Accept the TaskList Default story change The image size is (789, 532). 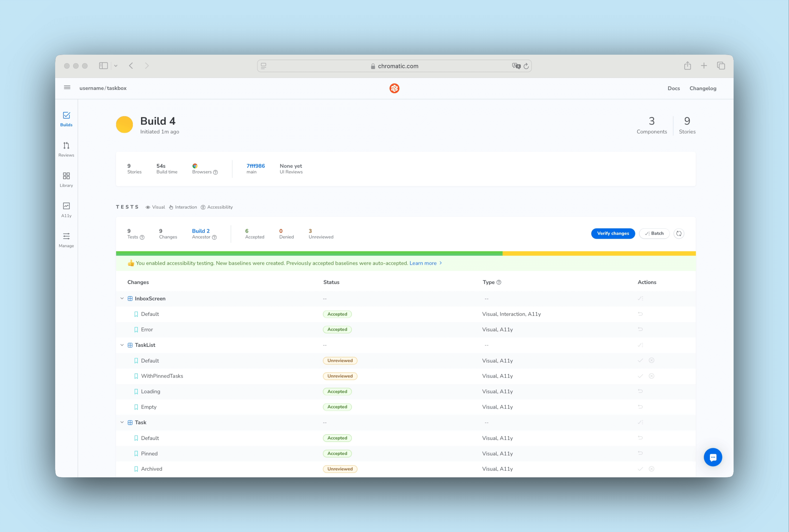pos(640,361)
